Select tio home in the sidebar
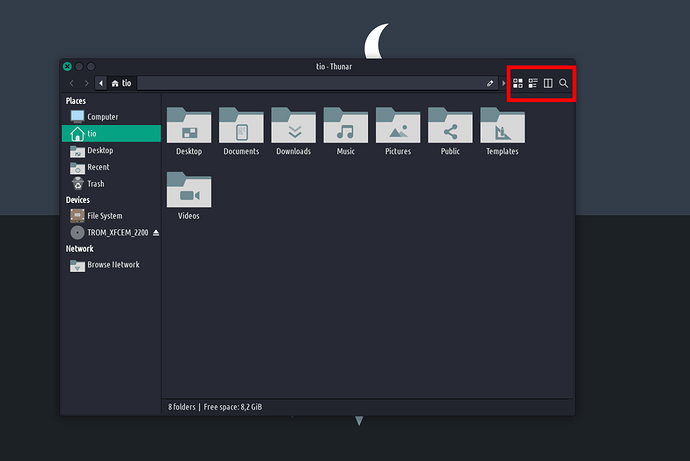Image resolution: width=690 pixels, height=461 pixels. click(x=111, y=133)
